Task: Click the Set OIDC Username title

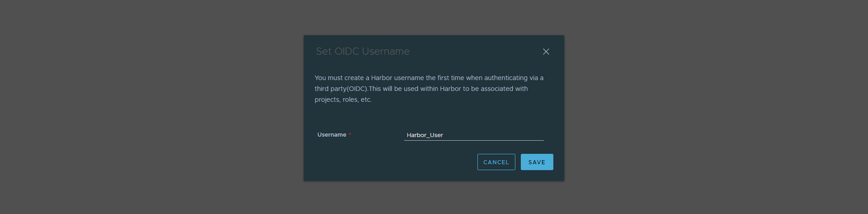Action: pos(363,52)
